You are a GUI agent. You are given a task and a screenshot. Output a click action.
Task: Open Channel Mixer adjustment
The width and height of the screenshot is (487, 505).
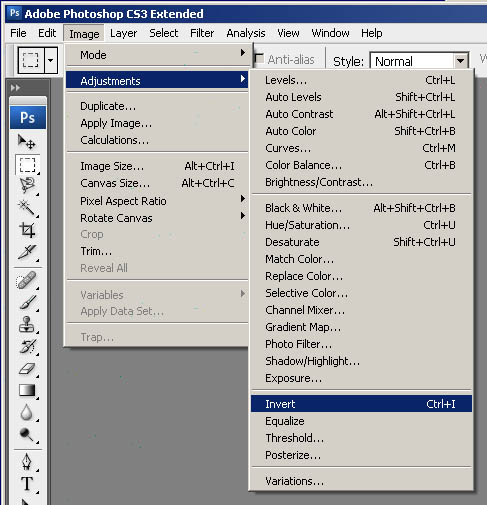(x=361, y=310)
